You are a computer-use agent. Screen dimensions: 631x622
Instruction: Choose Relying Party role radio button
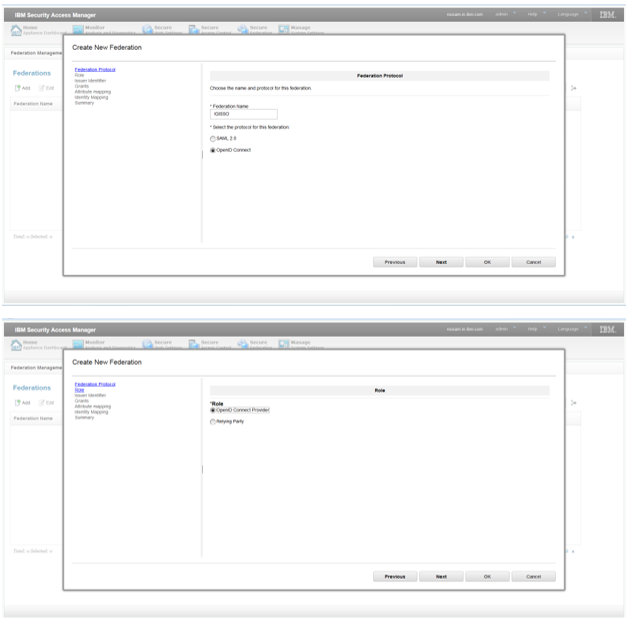pos(213,422)
